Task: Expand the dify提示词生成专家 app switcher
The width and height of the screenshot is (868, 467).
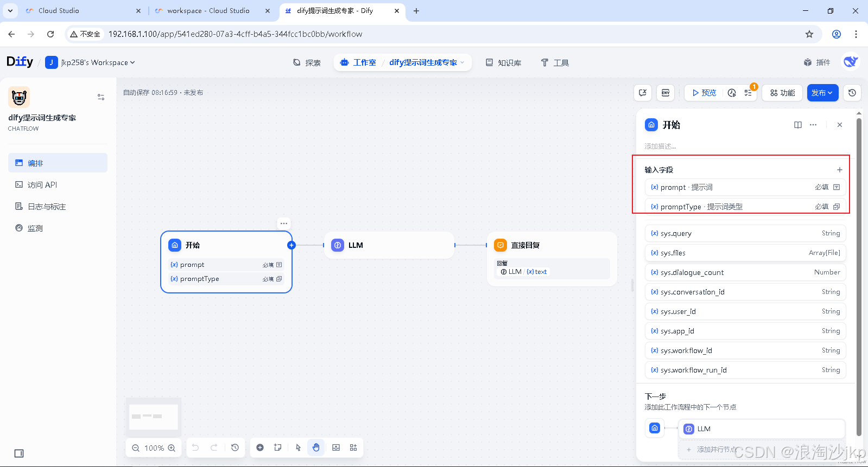Action: tap(427, 62)
